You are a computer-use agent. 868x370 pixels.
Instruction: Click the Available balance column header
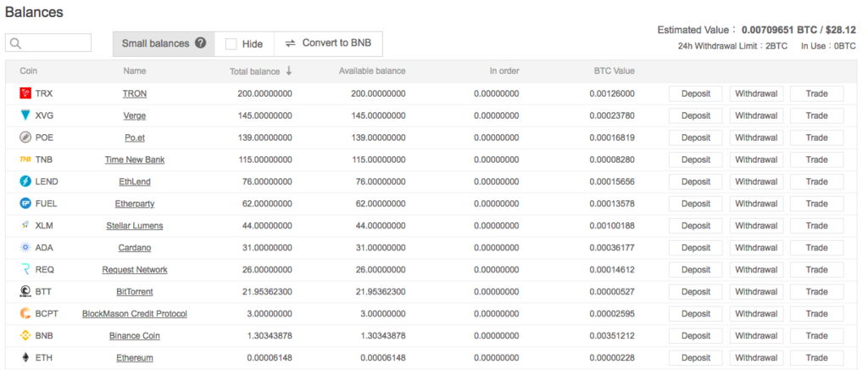[x=372, y=71]
